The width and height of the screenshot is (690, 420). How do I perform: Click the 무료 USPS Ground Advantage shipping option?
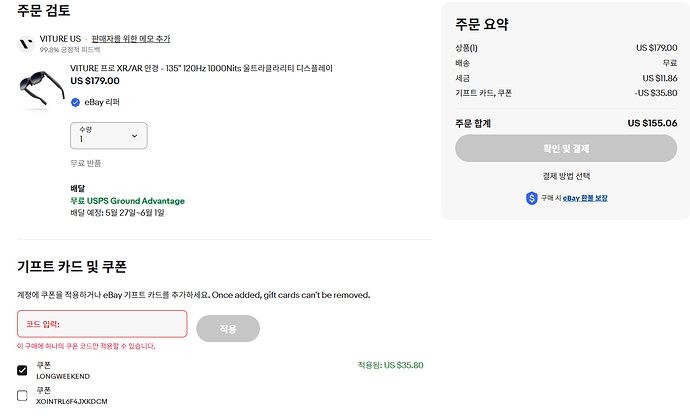coord(128,201)
